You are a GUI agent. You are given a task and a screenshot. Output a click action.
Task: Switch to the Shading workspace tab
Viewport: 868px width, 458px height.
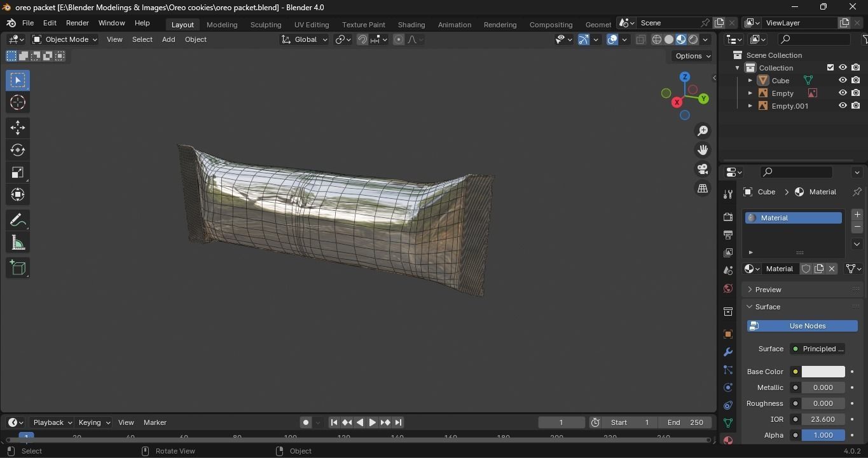pos(411,25)
